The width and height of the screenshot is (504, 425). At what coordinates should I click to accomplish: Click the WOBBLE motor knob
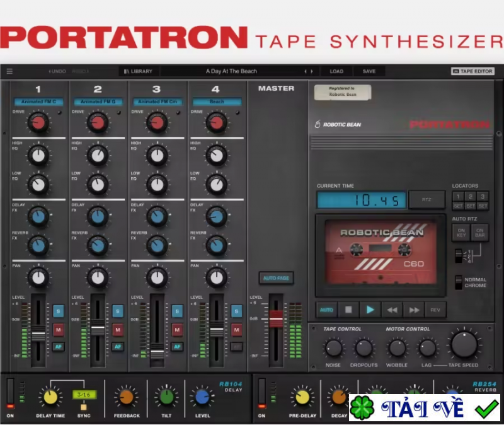(398, 348)
